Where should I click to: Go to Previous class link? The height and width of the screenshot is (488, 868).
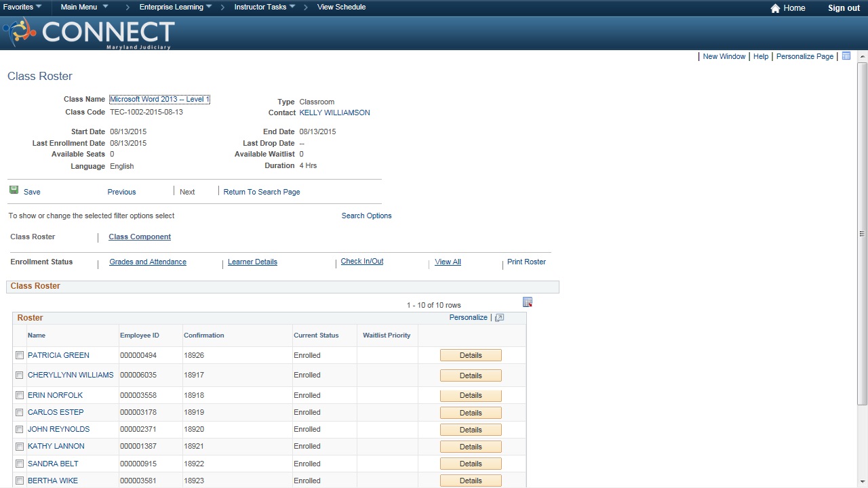121,192
